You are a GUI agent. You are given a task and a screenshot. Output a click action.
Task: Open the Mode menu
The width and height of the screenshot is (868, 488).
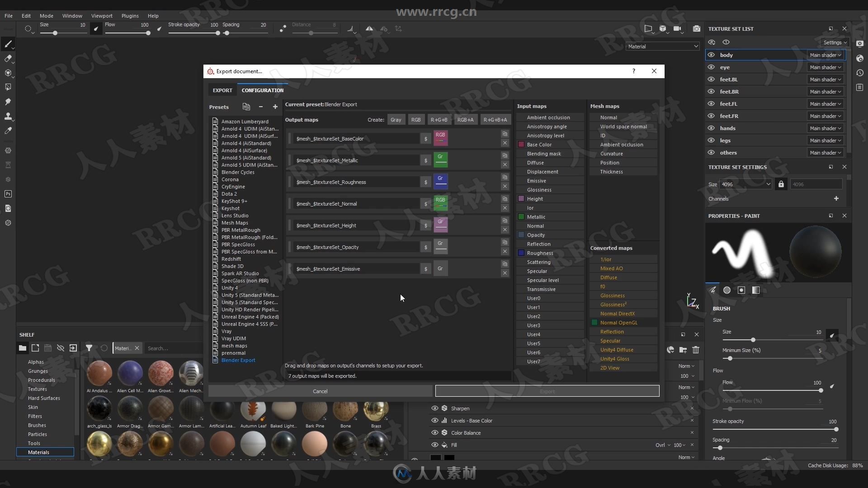pyautogui.click(x=47, y=15)
